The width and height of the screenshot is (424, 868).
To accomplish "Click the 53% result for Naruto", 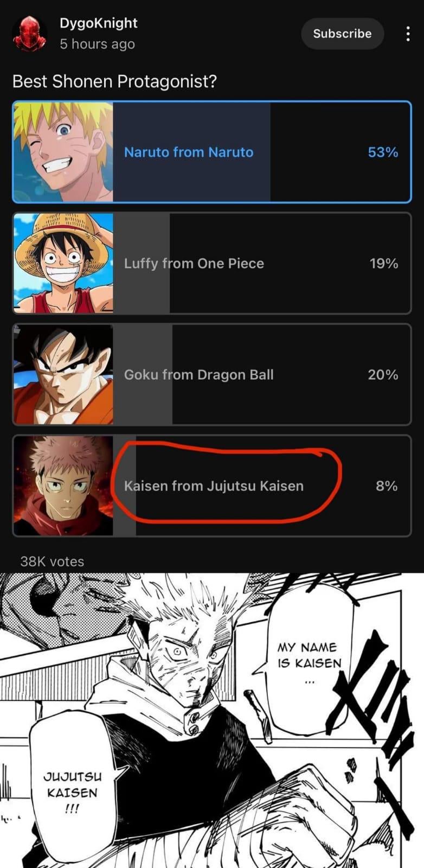I will click(x=383, y=152).
